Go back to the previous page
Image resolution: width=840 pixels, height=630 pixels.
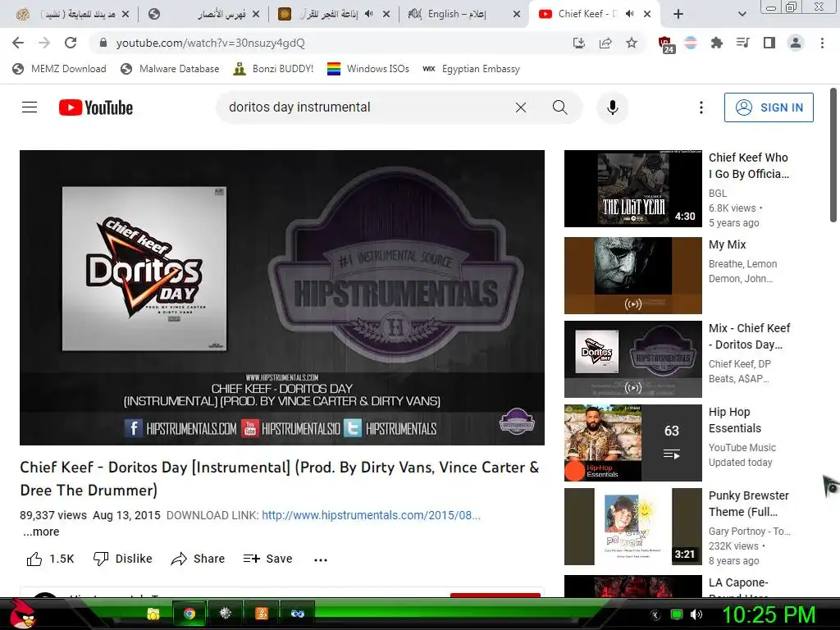18,43
